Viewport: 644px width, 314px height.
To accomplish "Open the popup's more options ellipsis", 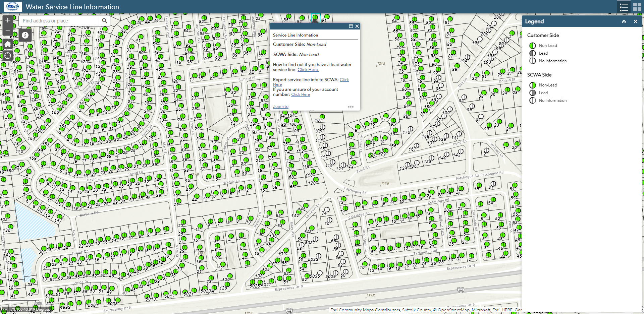I will [x=351, y=107].
